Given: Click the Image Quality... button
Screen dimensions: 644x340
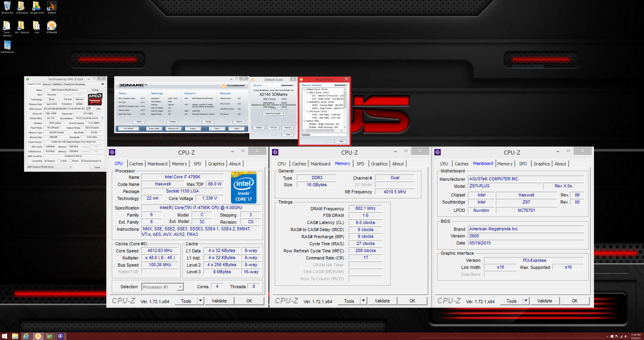Looking at the screenshot, I should (x=154, y=128).
